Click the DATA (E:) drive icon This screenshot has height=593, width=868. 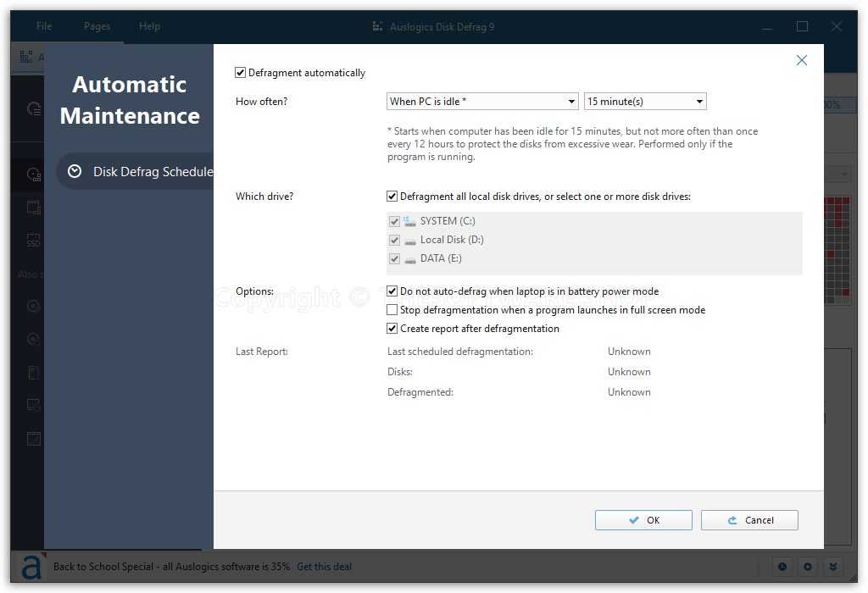click(x=409, y=259)
